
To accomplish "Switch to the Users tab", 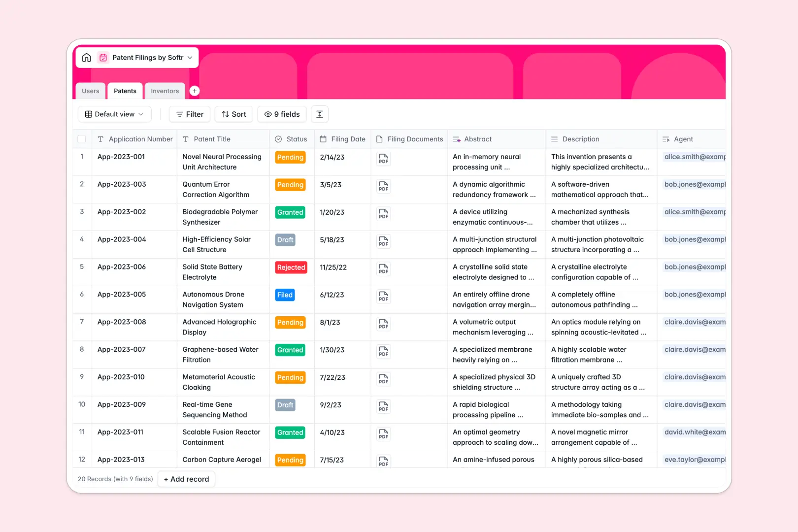I will [x=90, y=91].
